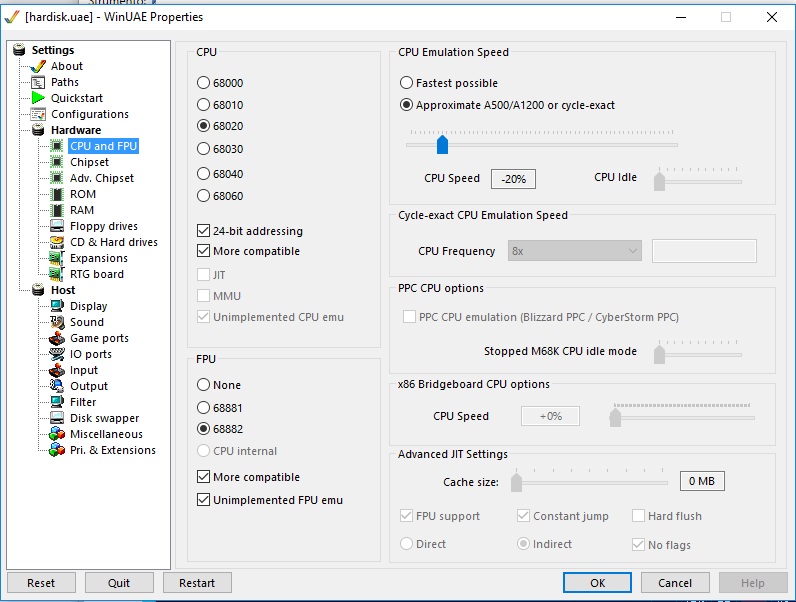Click the Output icon in tree
The width and height of the screenshot is (796, 602).
57,386
